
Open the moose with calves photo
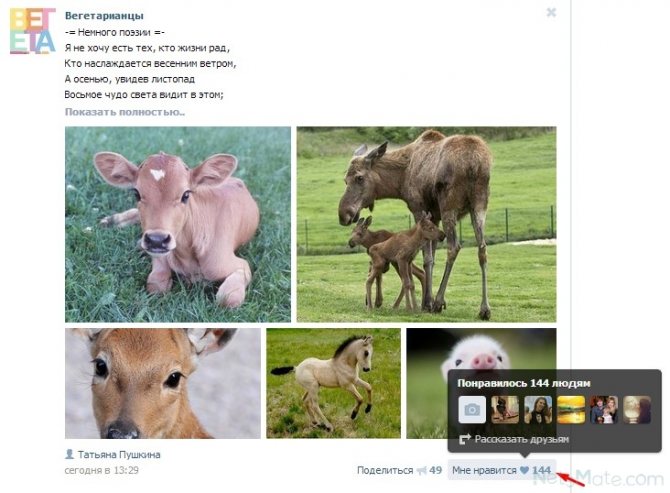tap(426, 224)
